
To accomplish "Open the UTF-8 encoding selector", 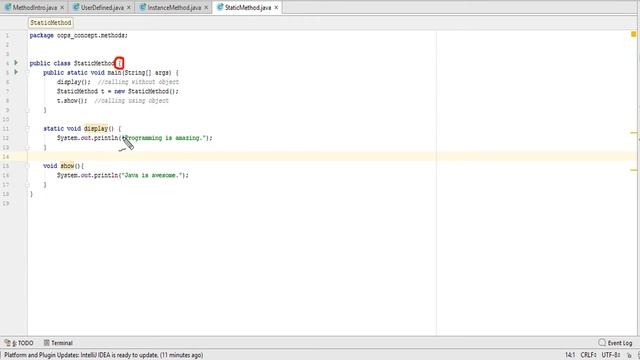I will click(x=611, y=355).
